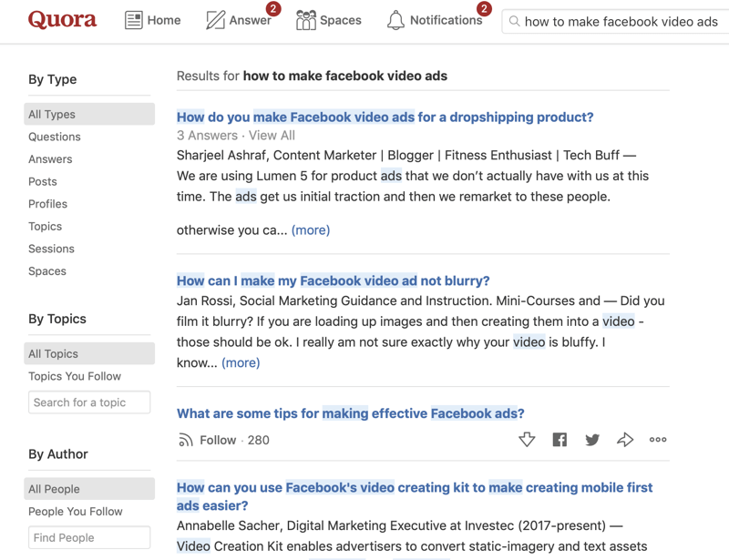Select Topics You Follow filter

[x=75, y=376]
